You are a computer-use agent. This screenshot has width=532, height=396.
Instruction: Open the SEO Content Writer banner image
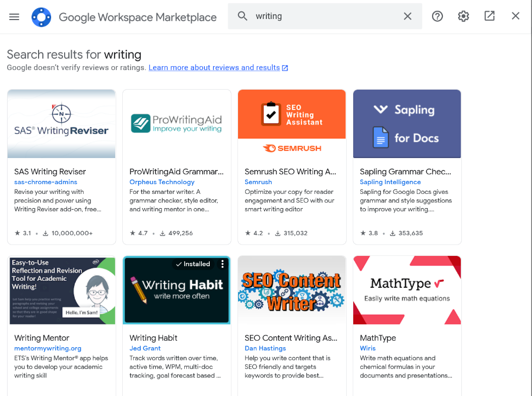coord(292,290)
